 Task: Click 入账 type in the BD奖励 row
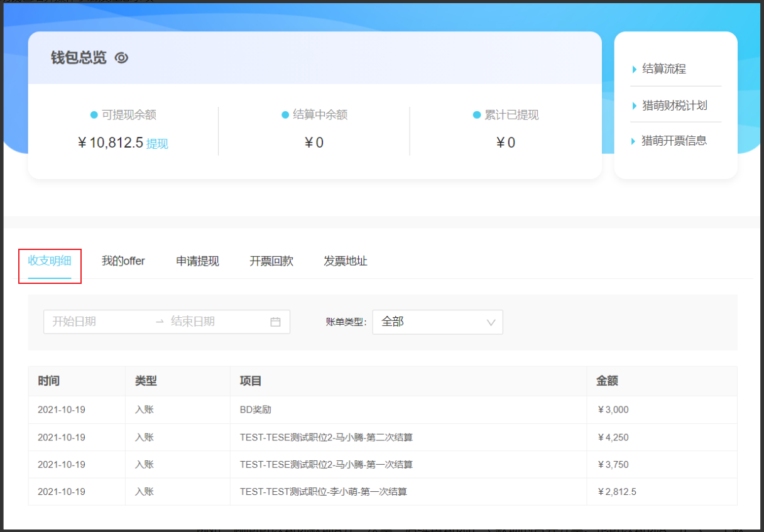145,410
